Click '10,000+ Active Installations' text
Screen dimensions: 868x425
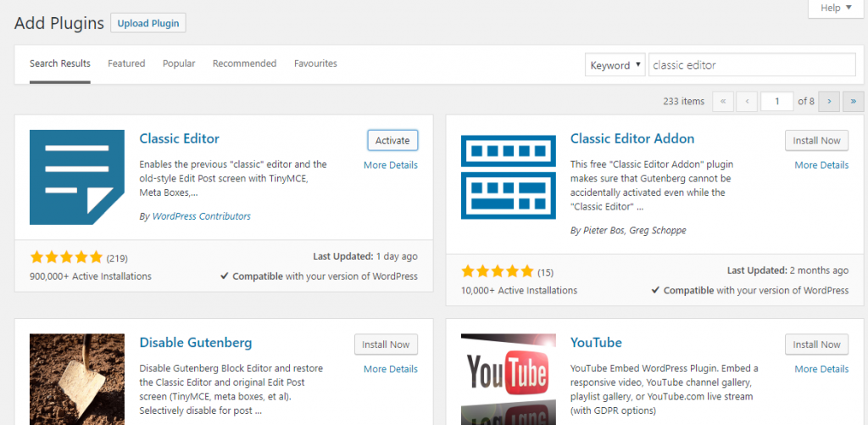(x=520, y=290)
